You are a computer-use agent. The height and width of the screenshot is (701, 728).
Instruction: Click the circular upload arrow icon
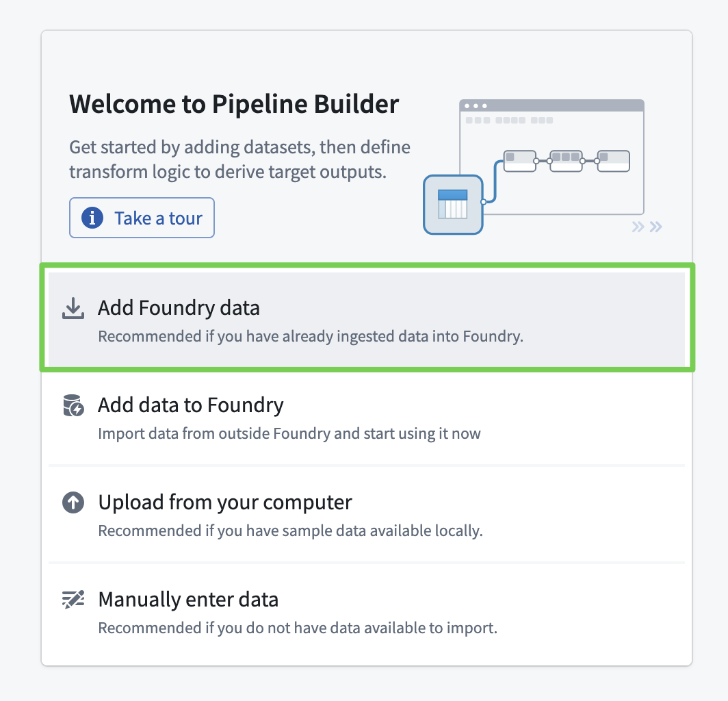(x=73, y=503)
